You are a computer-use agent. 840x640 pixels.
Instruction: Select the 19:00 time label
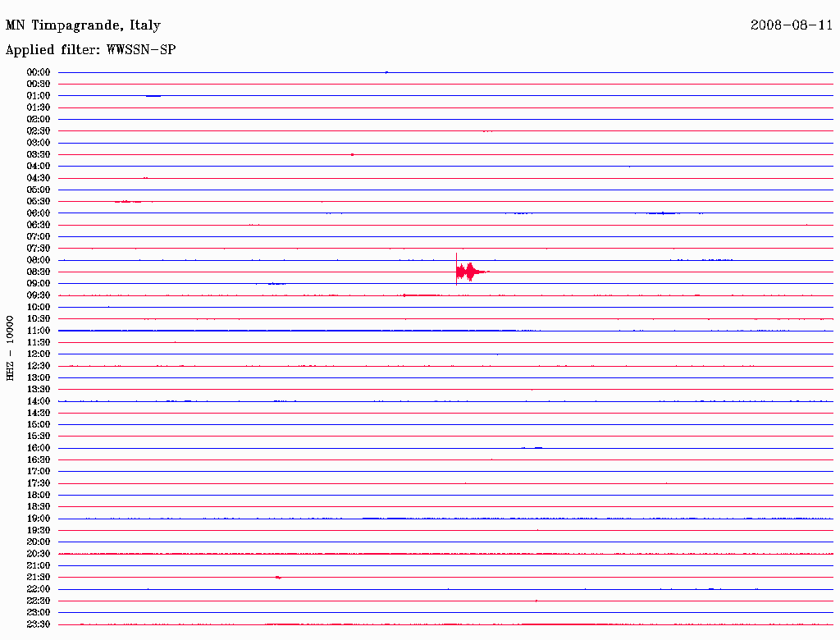(x=39, y=519)
